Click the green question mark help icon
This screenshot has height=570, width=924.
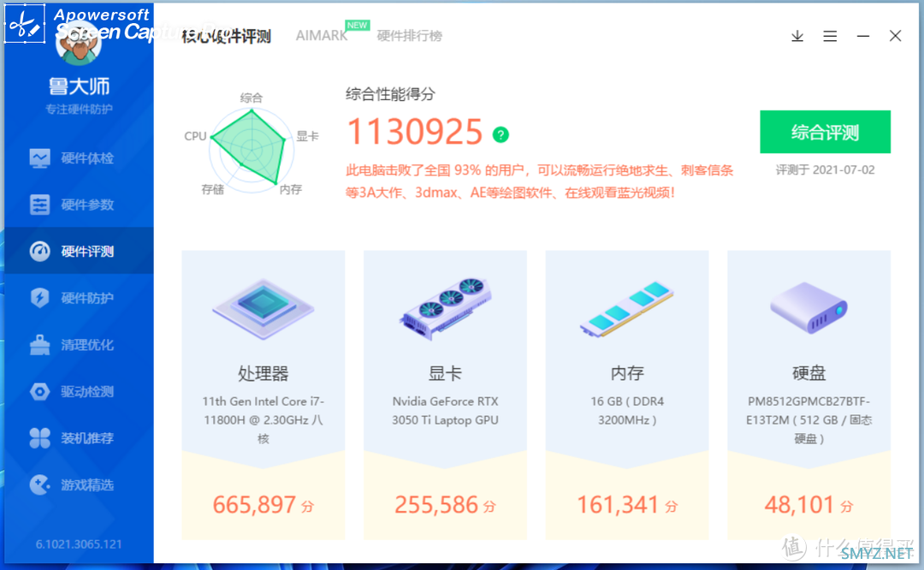500,135
